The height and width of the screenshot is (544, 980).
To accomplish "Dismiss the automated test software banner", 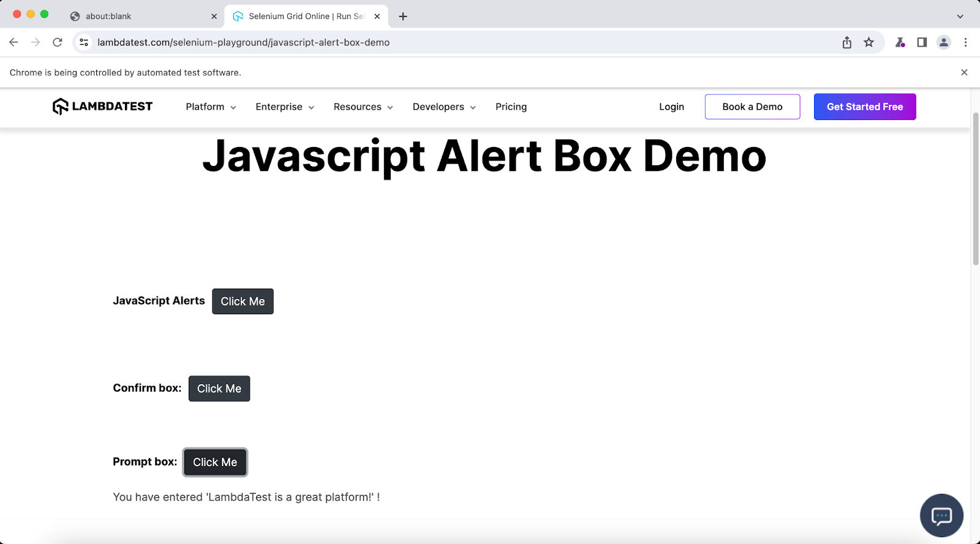I will pos(964,72).
